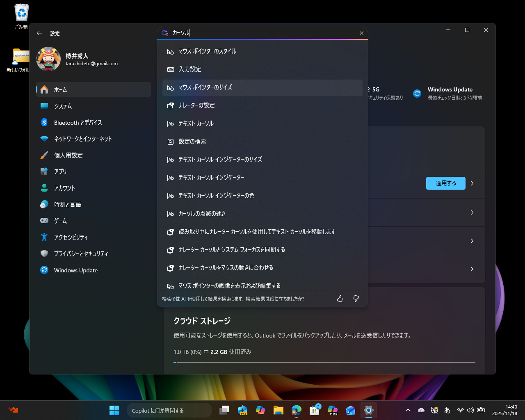Screen dimensions: 525x420
Task: Click the chevron beside the 適用する button
Action: pyautogui.click(x=472, y=183)
